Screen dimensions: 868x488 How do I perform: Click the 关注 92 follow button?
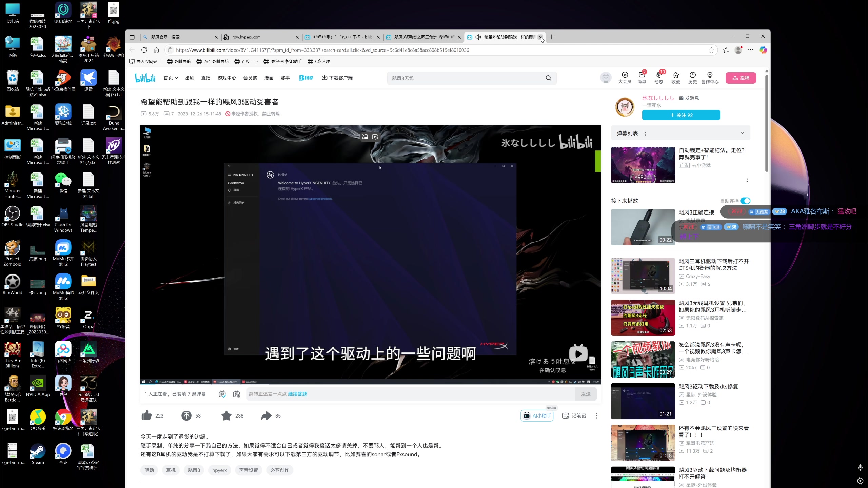pyautogui.click(x=681, y=115)
